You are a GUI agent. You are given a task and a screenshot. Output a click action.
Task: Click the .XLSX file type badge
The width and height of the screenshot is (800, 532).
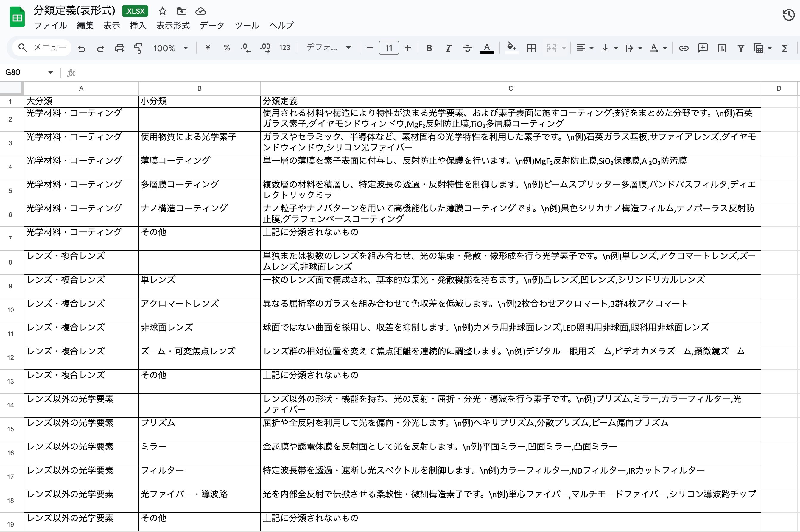click(x=135, y=11)
